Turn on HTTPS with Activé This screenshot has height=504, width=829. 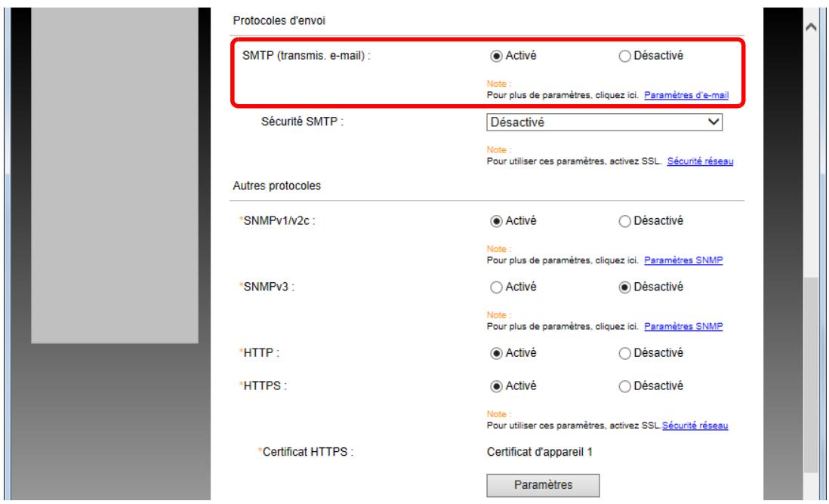tap(497, 386)
